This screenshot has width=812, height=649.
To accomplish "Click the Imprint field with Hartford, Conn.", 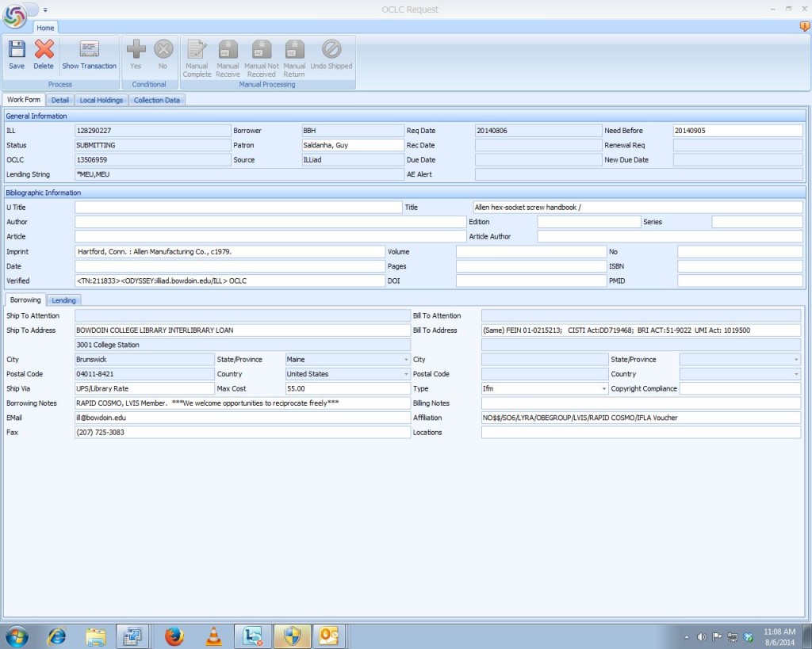I will tap(230, 251).
